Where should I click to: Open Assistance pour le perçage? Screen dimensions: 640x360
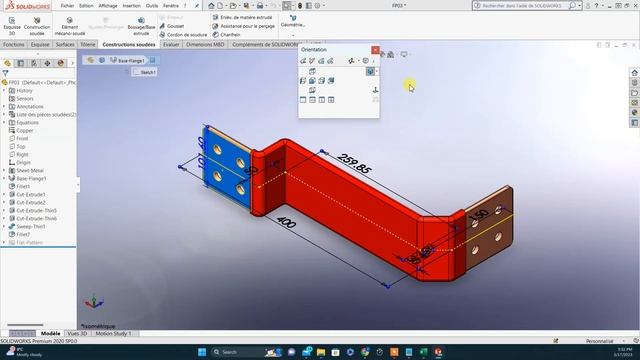pos(244,26)
